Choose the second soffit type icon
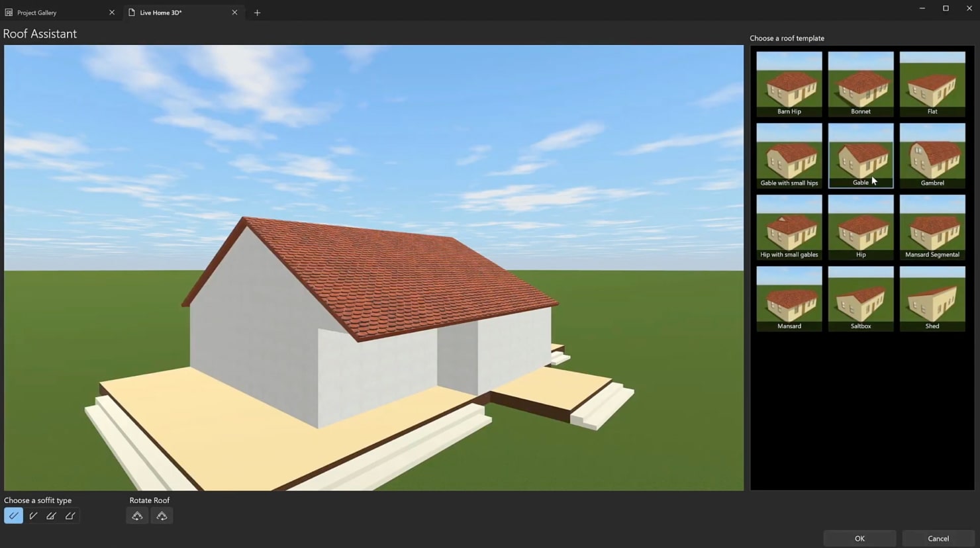 click(x=33, y=516)
